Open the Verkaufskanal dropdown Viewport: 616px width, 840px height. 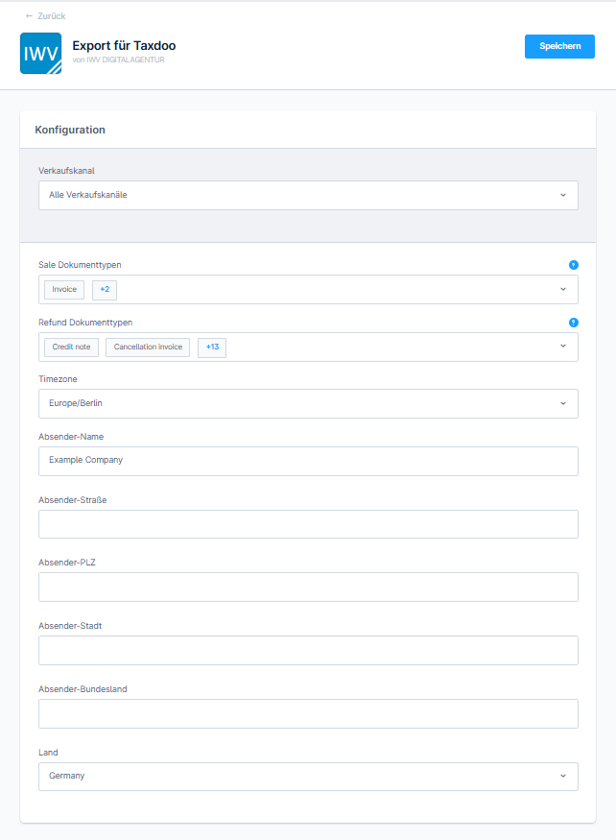click(308, 195)
